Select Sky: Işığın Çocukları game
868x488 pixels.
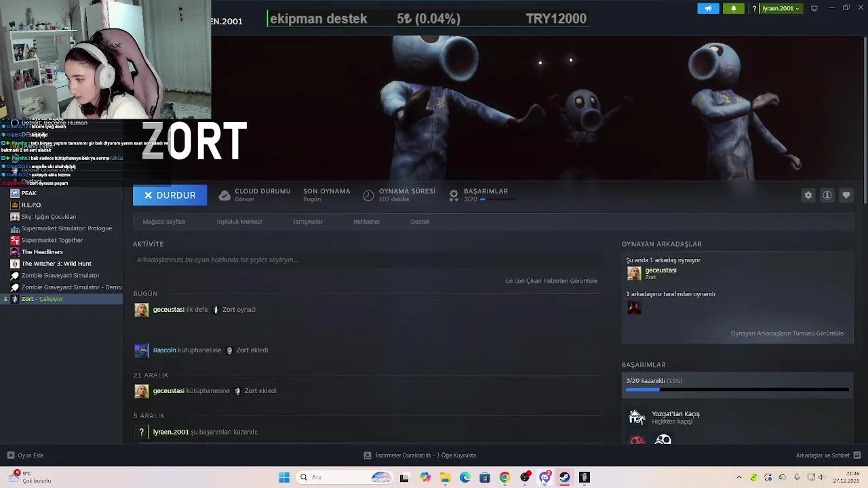[49, 217]
